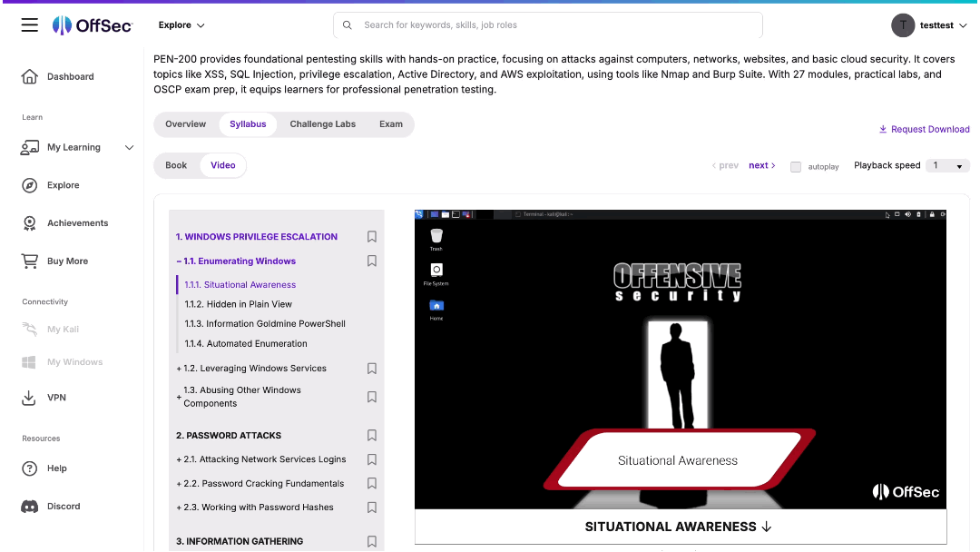Expand the My Learning chevron
Screen dimensions: 980x552
tap(130, 148)
